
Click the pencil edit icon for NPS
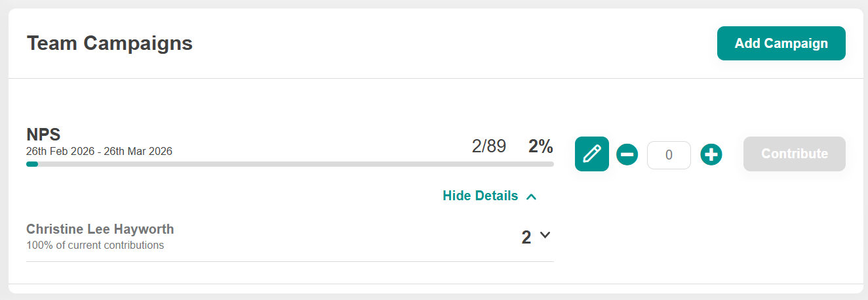pyautogui.click(x=591, y=154)
